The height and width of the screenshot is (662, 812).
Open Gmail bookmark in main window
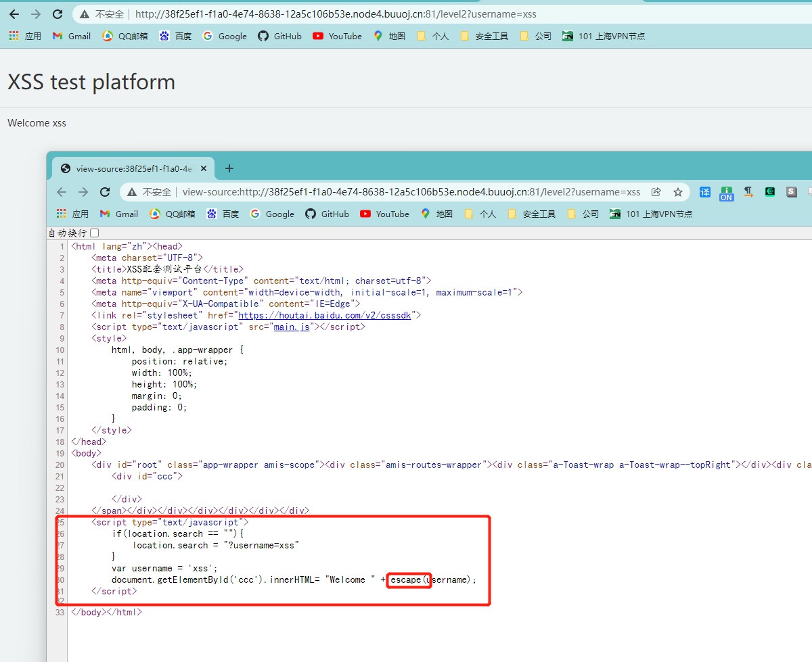(72, 36)
